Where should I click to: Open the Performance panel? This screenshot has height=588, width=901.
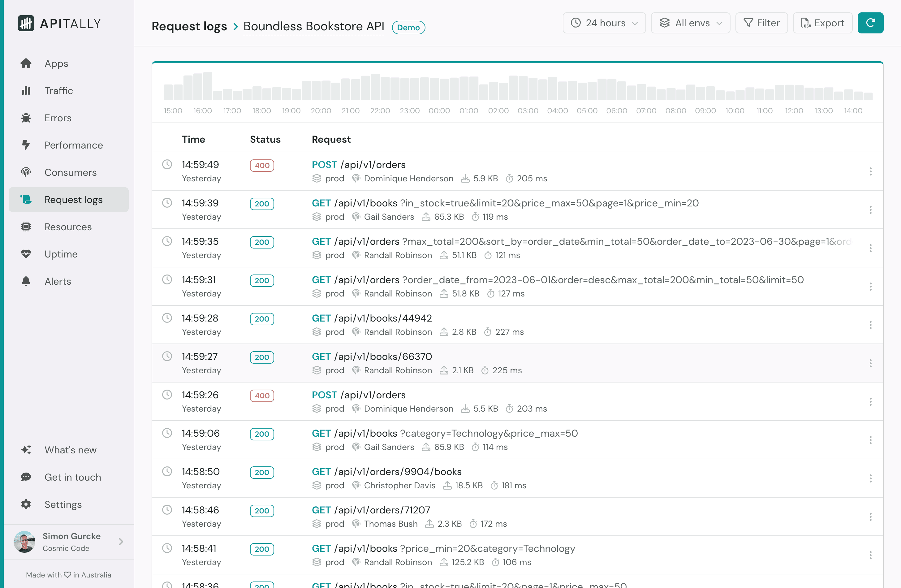tap(73, 145)
